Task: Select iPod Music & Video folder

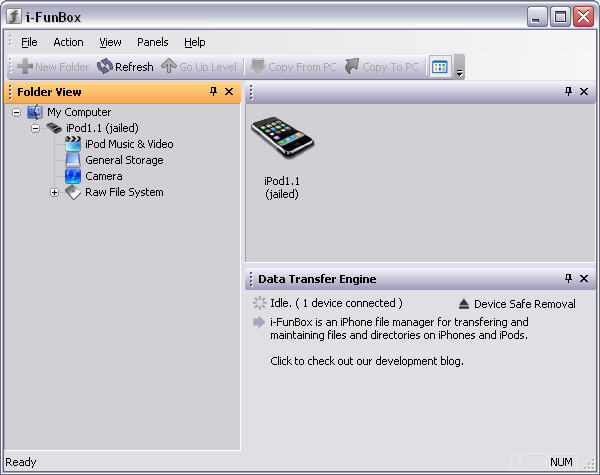Action: click(128, 144)
